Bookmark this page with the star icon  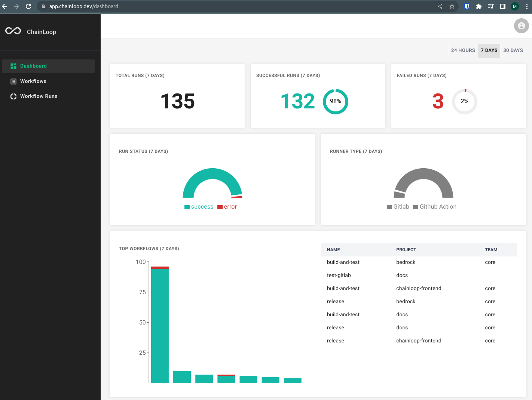(452, 6)
